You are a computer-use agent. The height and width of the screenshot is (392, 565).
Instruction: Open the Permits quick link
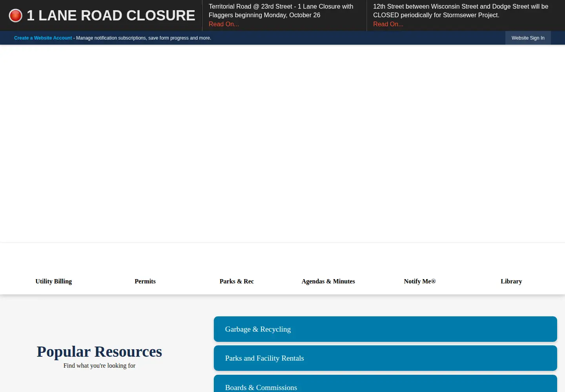click(145, 281)
